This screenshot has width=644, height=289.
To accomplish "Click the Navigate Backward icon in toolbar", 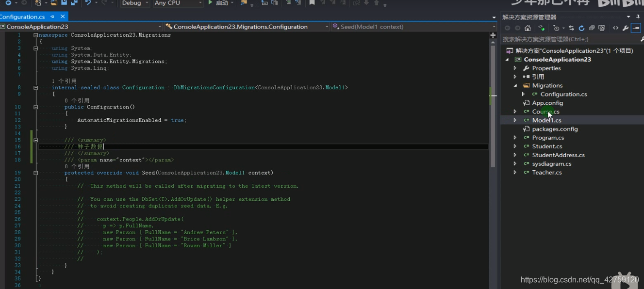I will point(8,3).
